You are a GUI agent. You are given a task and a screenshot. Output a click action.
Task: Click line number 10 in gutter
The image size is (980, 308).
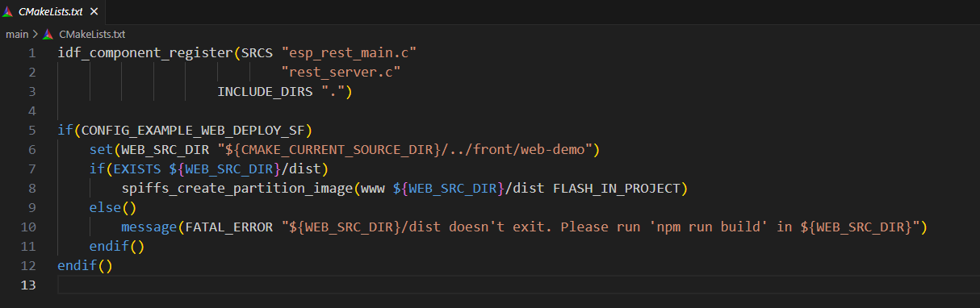click(x=28, y=227)
